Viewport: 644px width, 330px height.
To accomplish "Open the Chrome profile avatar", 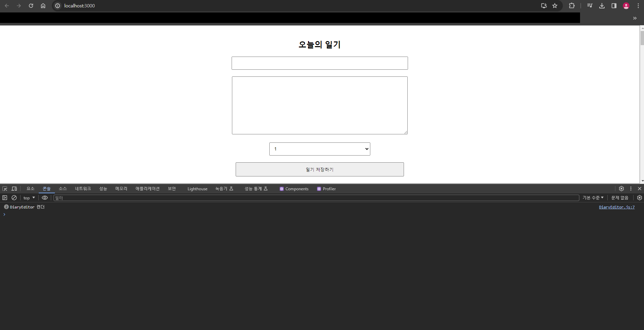I will coord(626,6).
